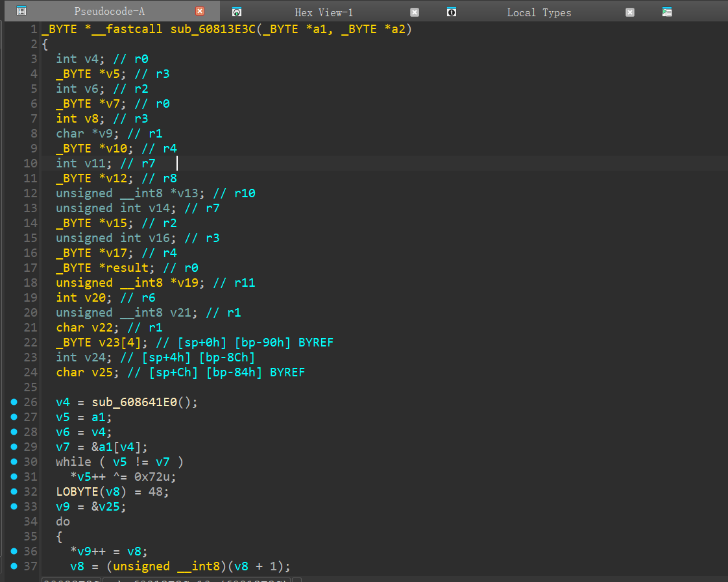The height and width of the screenshot is (582, 728).
Task: Select the 0x72u XOR constant
Action: 152,477
